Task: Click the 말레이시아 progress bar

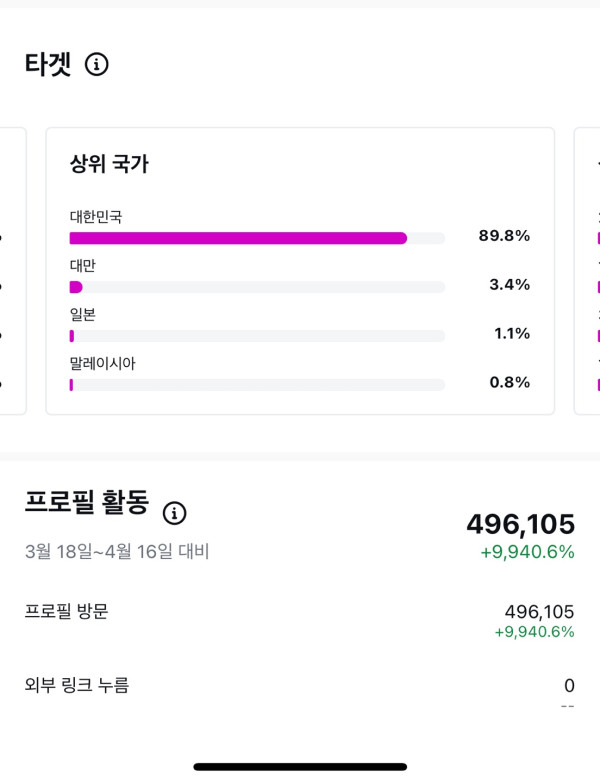Action: pos(257,385)
